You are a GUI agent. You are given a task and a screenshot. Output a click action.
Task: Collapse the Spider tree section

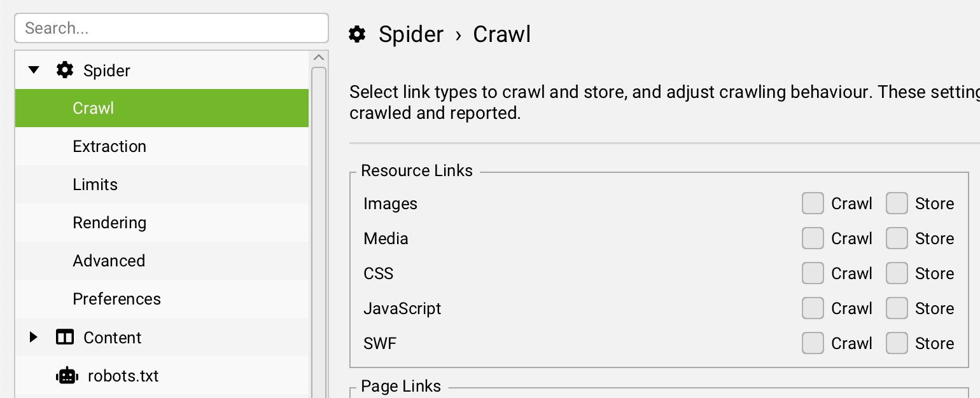(x=34, y=70)
